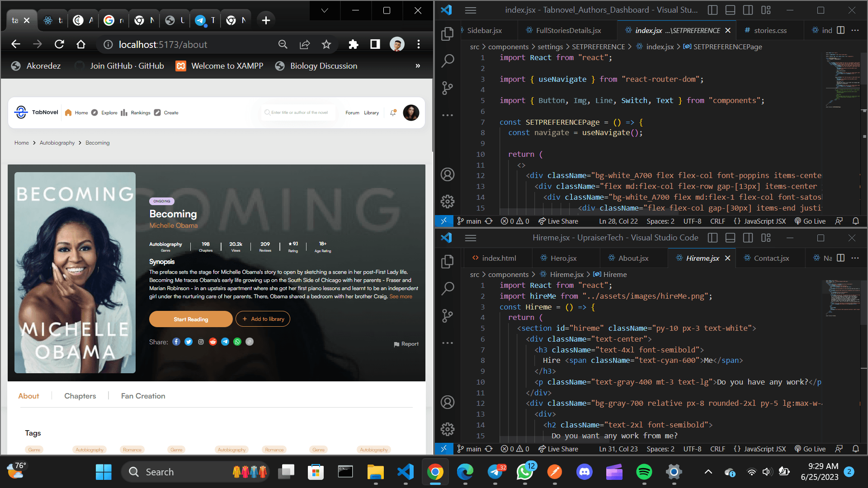The height and width of the screenshot is (488, 868).
Task: Open Source Control in top VS Code window
Action: pyautogui.click(x=447, y=88)
